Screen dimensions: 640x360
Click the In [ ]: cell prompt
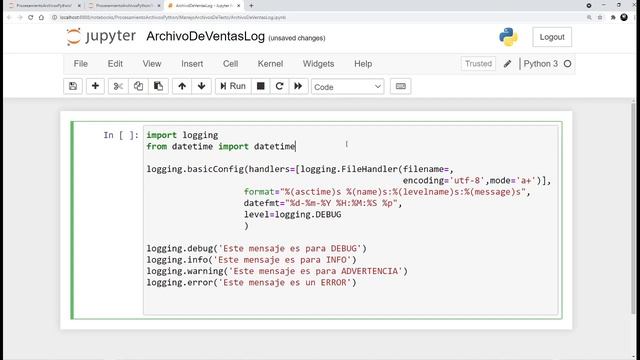(x=121, y=135)
